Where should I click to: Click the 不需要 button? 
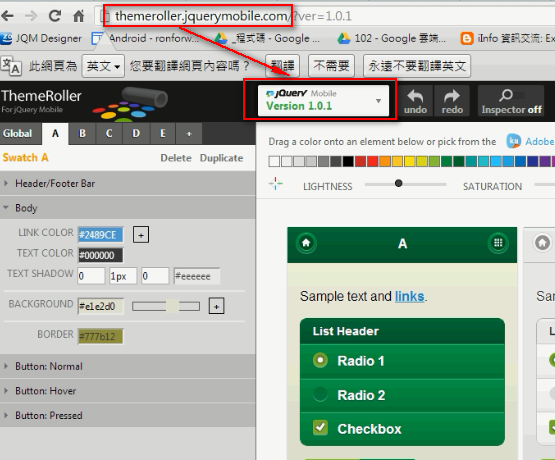(331, 66)
